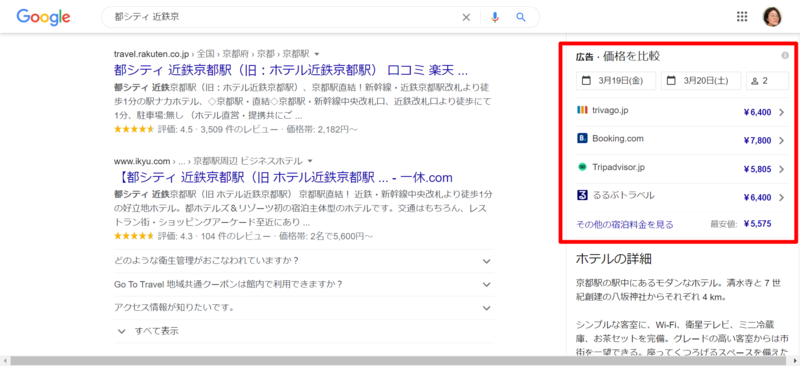Change the guest count of 2
This screenshot has width=800, height=366.
pos(767,81)
